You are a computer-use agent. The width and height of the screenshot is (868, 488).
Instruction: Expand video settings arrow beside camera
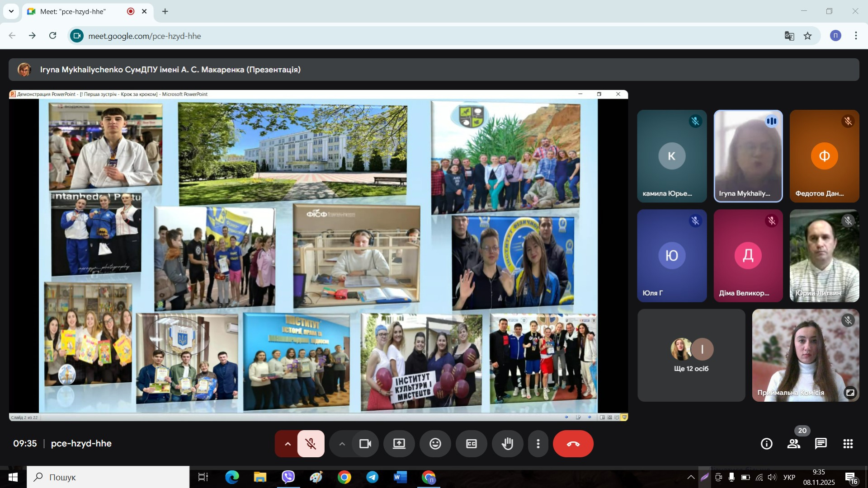(x=342, y=444)
